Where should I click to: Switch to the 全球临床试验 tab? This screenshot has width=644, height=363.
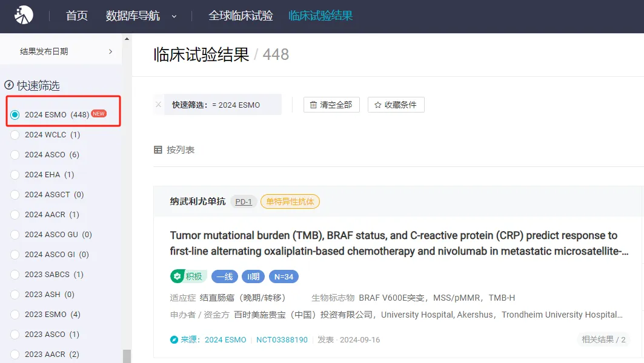(241, 16)
